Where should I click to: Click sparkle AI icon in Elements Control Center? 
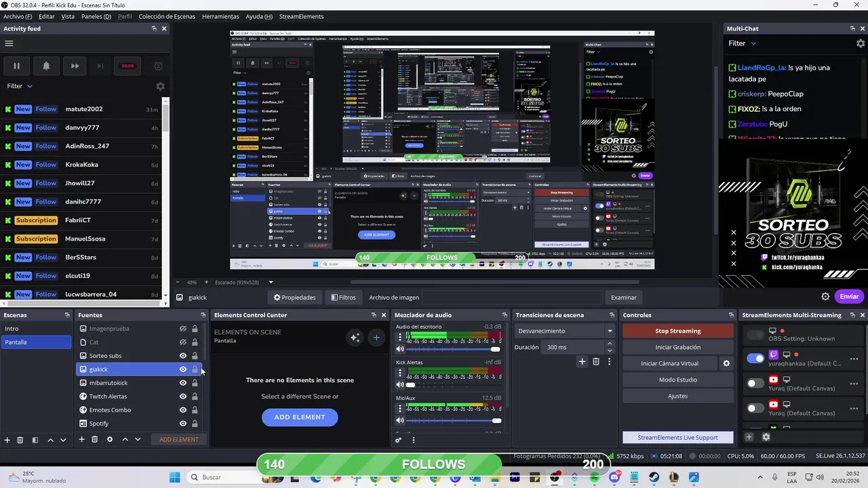coord(355,337)
